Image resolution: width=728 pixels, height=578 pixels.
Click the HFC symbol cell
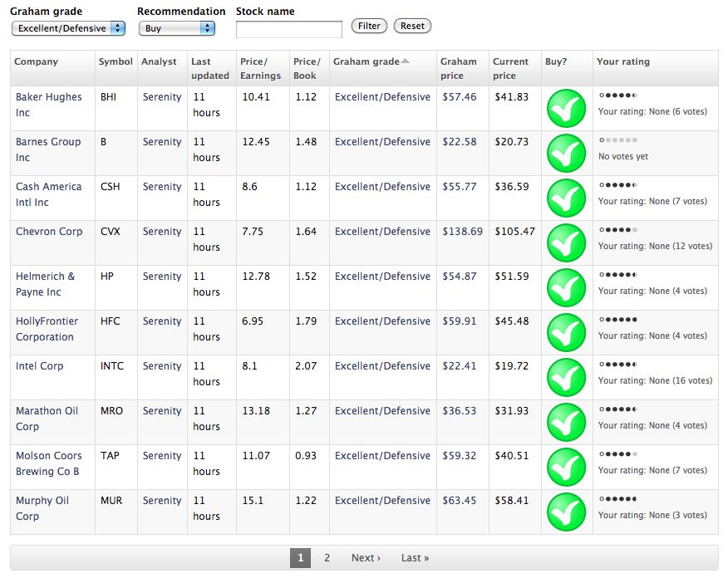coord(111,321)
